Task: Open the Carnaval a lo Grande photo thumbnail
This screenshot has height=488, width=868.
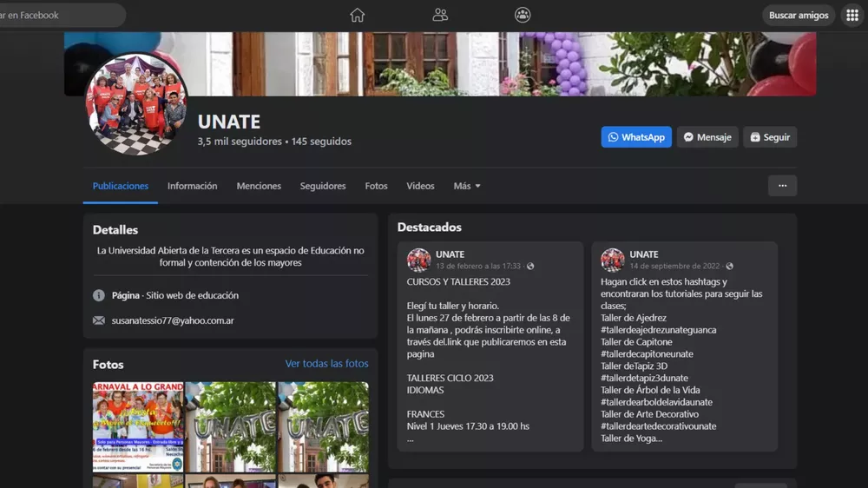Action: pyautogui.click(x=138, y=426)
